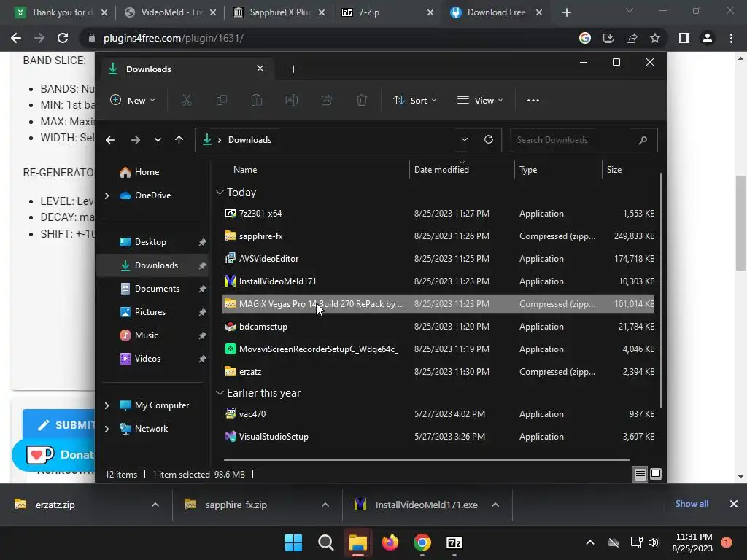The image size is (747, 560).
Task: Bookmark this page with the star icon
Action: click(x=655, y=38)
